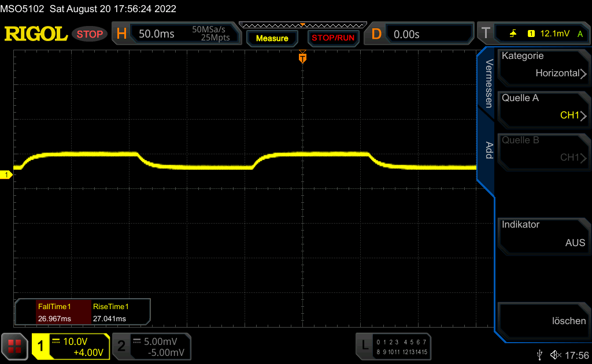
Task: Click channel 1 ground level marker
Action: tap(6, 174)
